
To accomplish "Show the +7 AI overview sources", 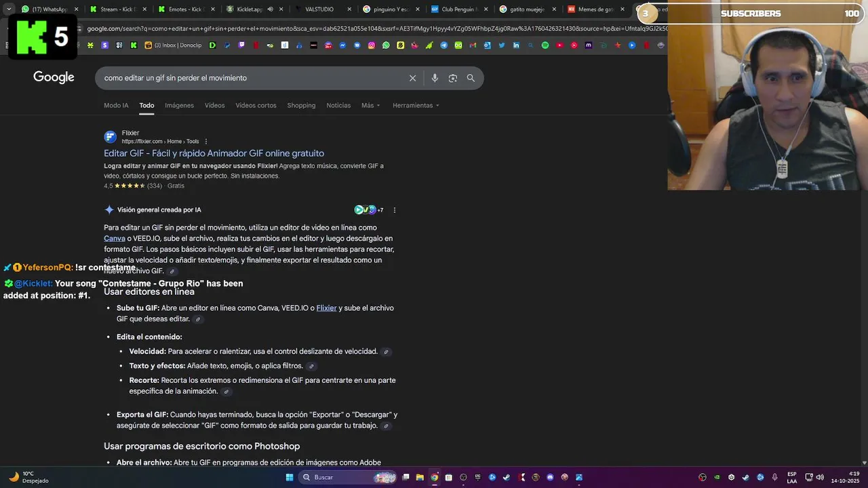I will coord(370,210).
